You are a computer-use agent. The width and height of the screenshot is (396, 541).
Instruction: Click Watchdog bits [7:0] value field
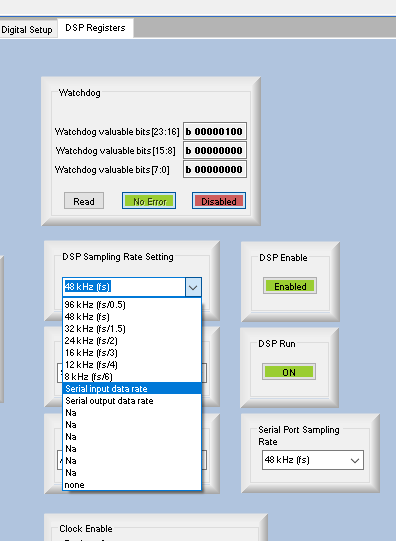[x=215, y=169]
